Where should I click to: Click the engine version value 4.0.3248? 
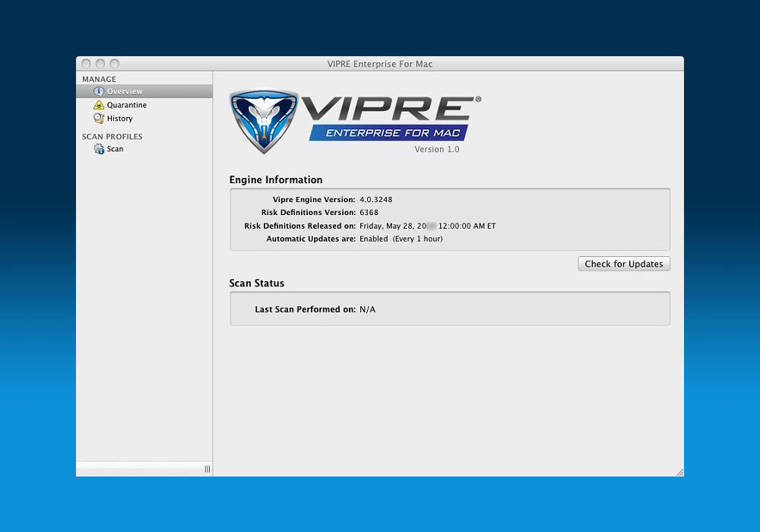click(375, 199)
